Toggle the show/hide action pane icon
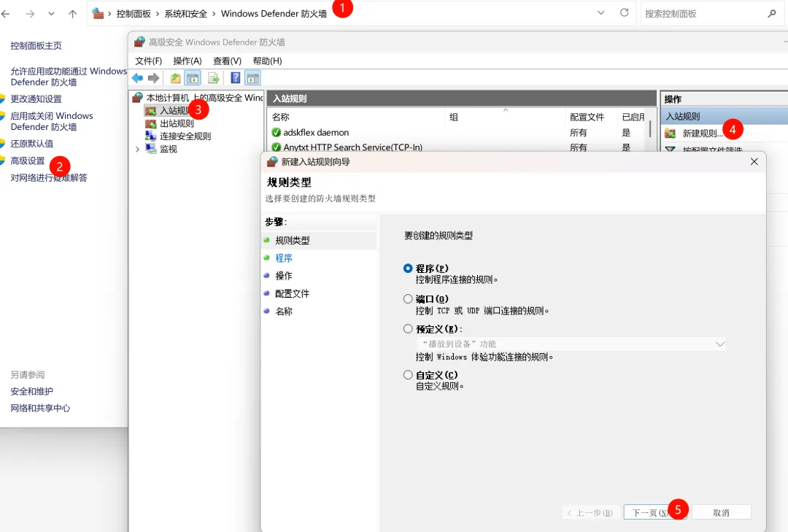Image resolution: width=788 pixels, height=532 pixels. (x=252, y=78)
